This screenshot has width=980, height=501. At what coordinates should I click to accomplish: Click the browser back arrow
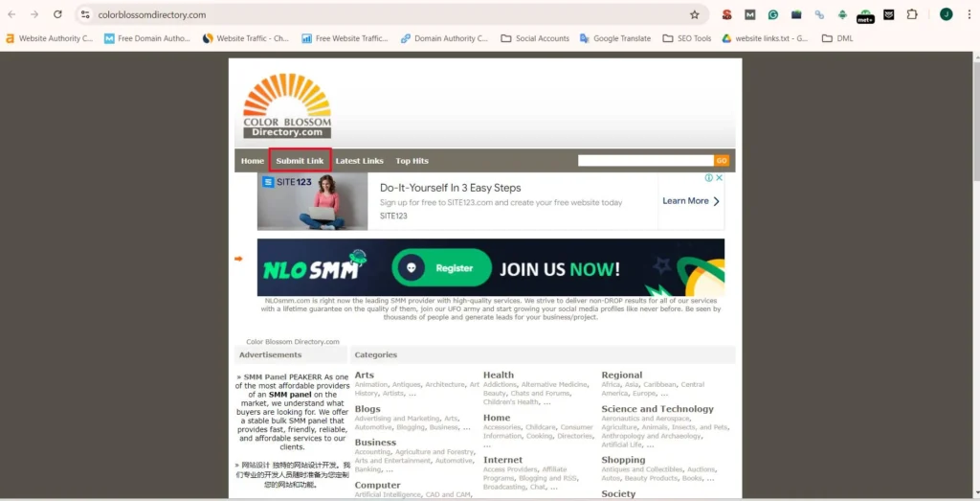[11, 14]
